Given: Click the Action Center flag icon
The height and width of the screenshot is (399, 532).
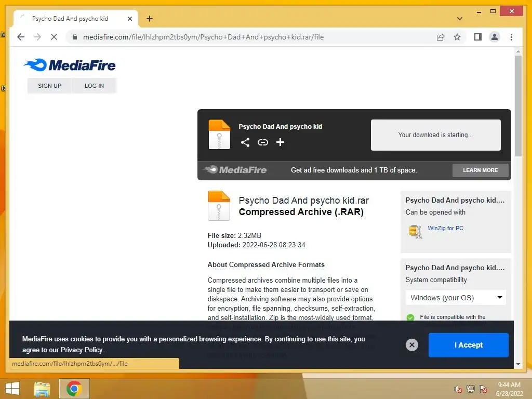Looking at the screenshot, I should [483, 389].
